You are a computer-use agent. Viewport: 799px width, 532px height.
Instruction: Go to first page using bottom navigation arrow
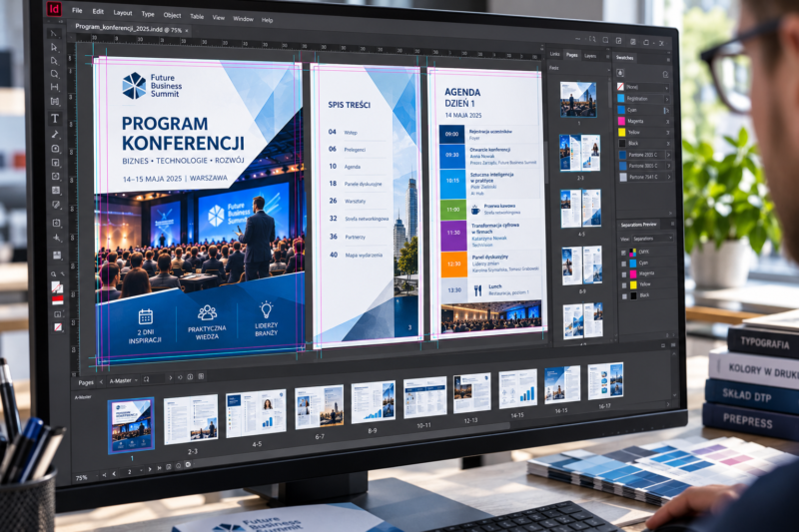pos(105,475)
